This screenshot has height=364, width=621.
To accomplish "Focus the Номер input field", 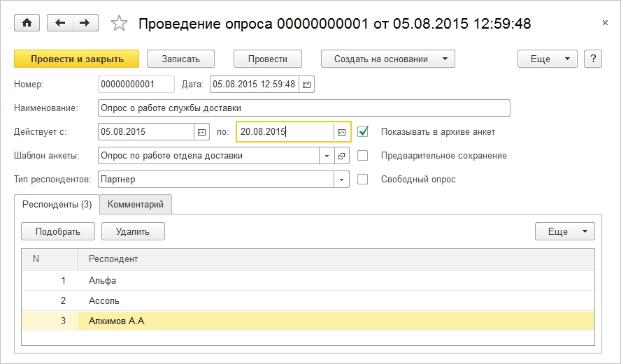I will coord(136,85).
